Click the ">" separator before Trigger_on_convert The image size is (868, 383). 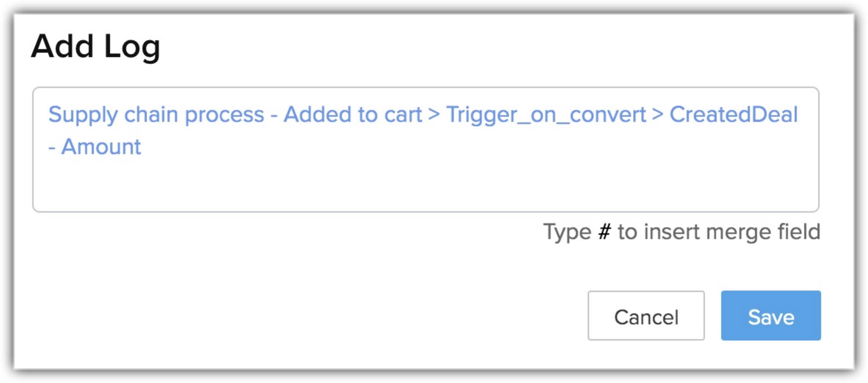click(x=434, y=114)
